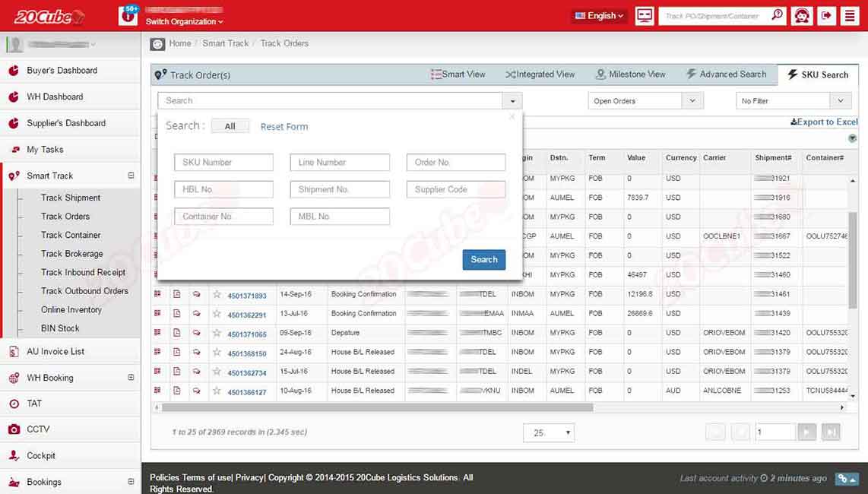
Task: Star the order 4501371065 row
Action: pyautogui.click(x=217, y=333)
